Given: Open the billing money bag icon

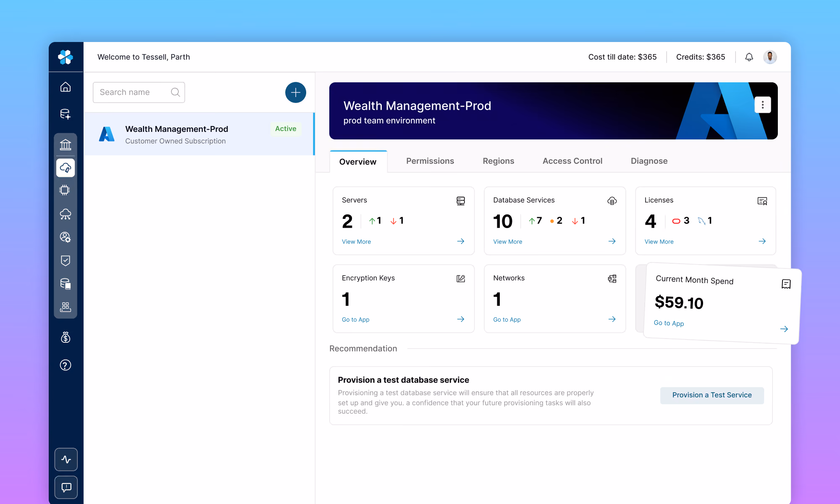Looking at the screenshot, I should 66,337.
